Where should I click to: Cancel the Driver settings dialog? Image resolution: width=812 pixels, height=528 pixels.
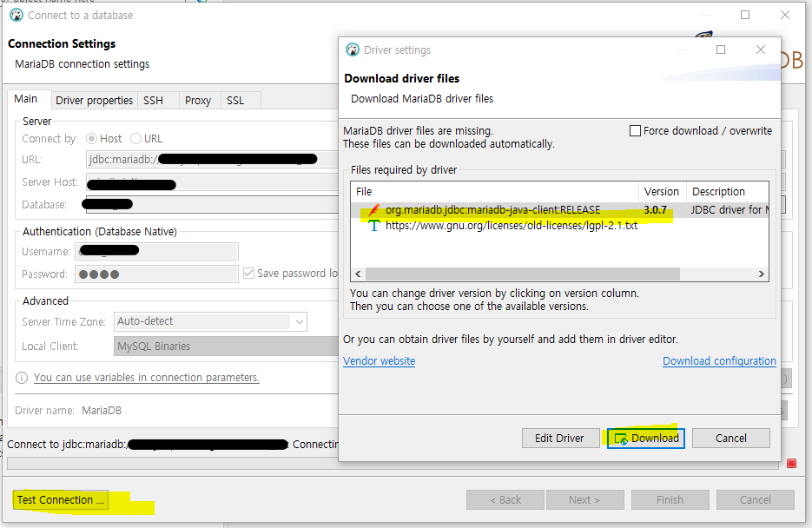[x=730, y=438]
